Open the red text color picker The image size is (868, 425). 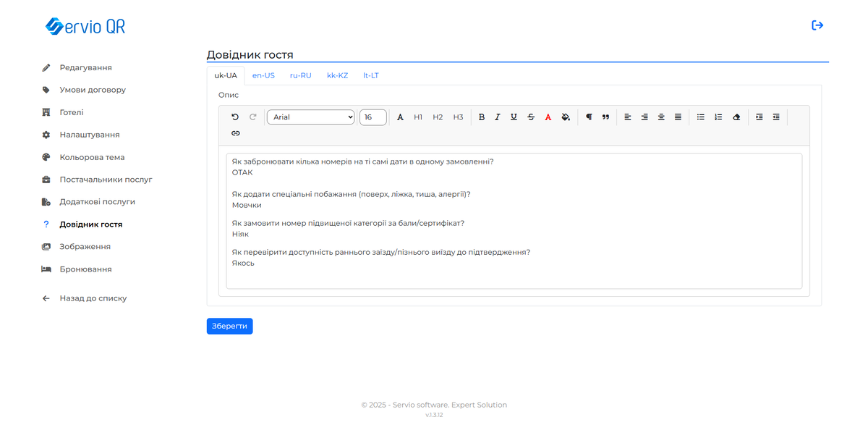point(548,117)
